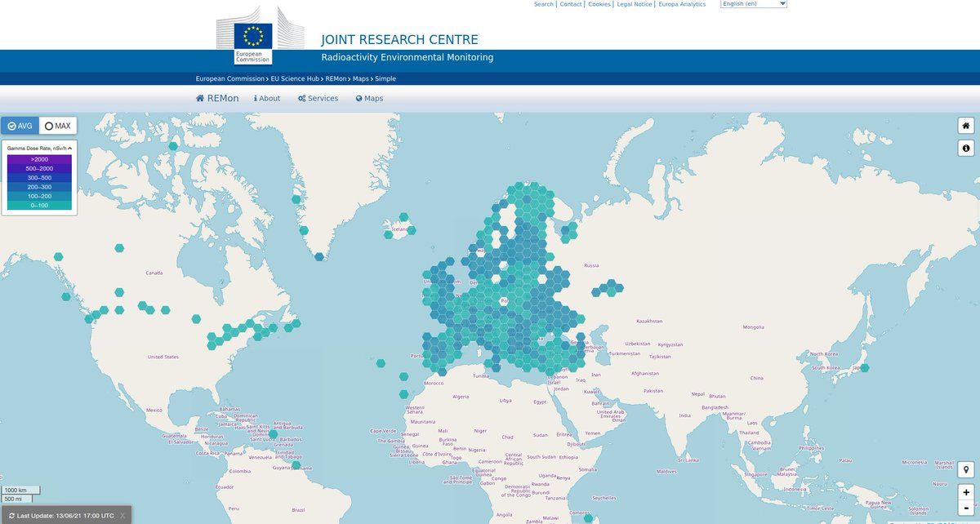The image size is (980, 524).
Task: Click the Canada label on the map
Action: pos(154,273)
